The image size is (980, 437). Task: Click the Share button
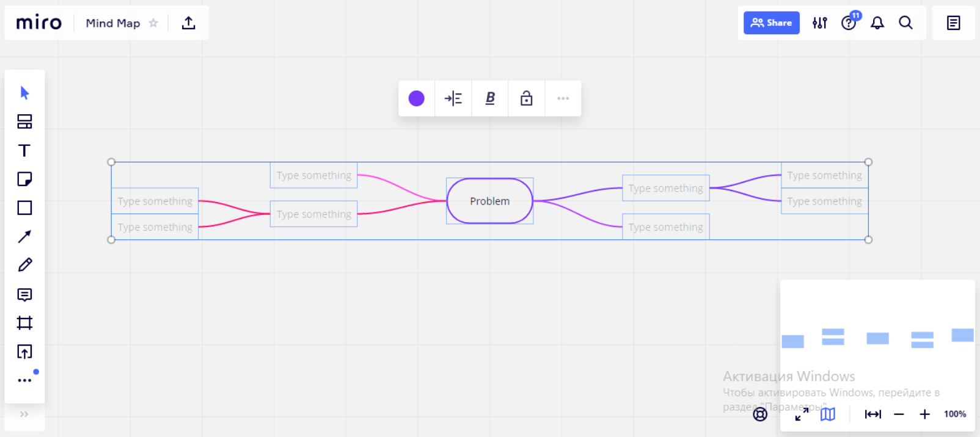(771, 23)
